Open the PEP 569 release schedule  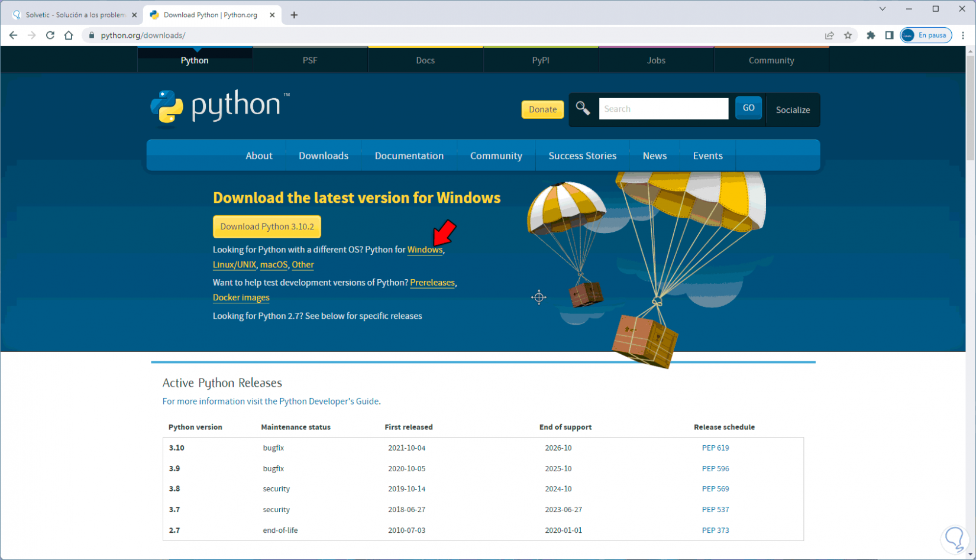click(715, 489)
